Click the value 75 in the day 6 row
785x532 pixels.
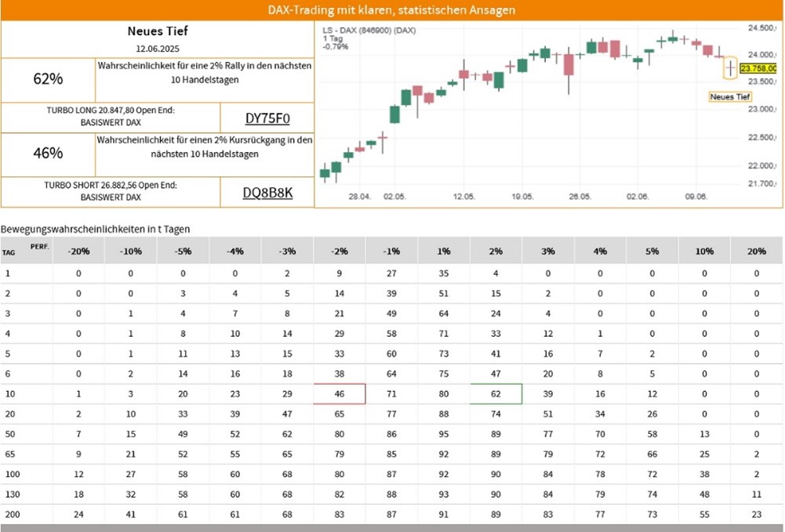[x=444, y=374]
